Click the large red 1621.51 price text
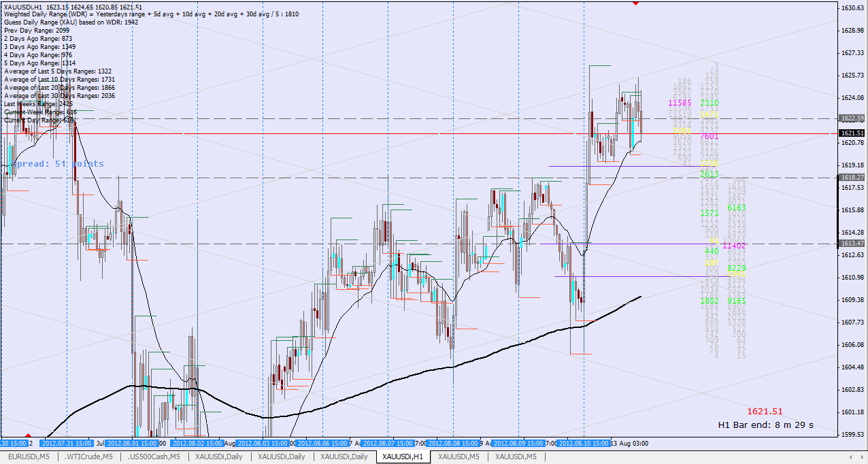The height and width of the screenshot is (464, 868). click(x=765, y=412)
